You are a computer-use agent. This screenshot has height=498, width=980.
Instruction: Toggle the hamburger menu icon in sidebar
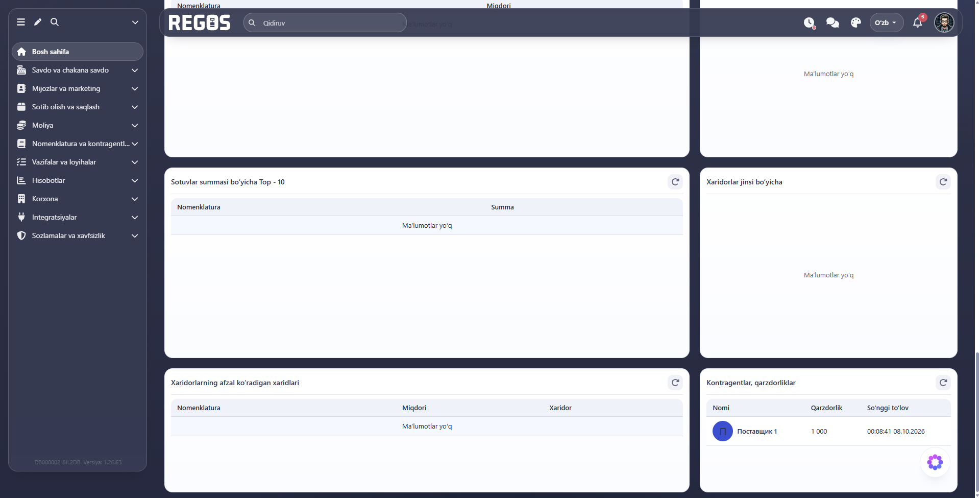tap(21, 22)
